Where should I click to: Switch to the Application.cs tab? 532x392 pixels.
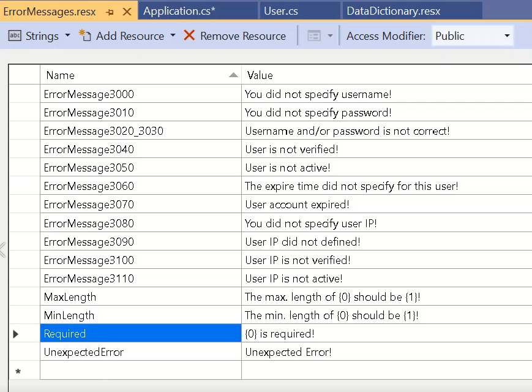198,11
